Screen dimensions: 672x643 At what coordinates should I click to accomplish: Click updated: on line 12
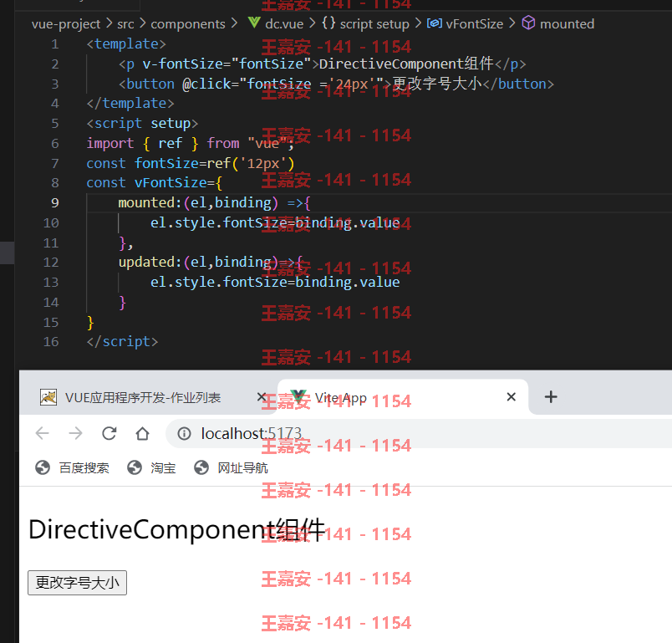[x=150, y=262]
